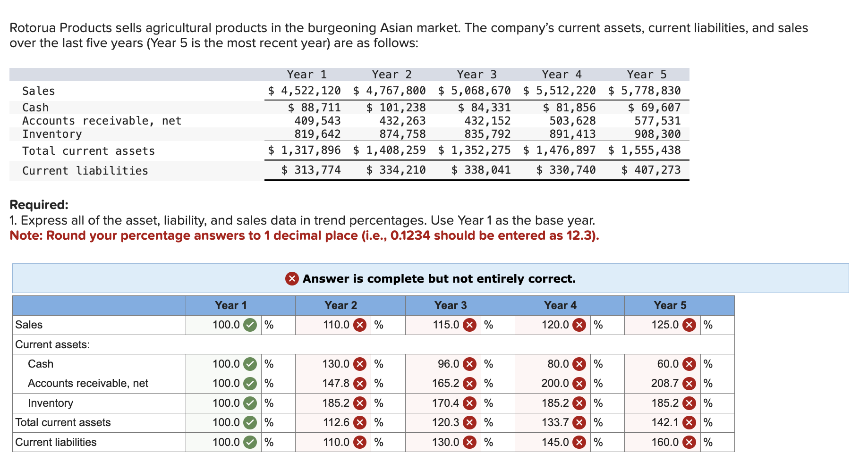Click the percent sign cell after Sales Year 5
Screen dimensions: 868x470
pyautogui.click(x=717, y=325)
